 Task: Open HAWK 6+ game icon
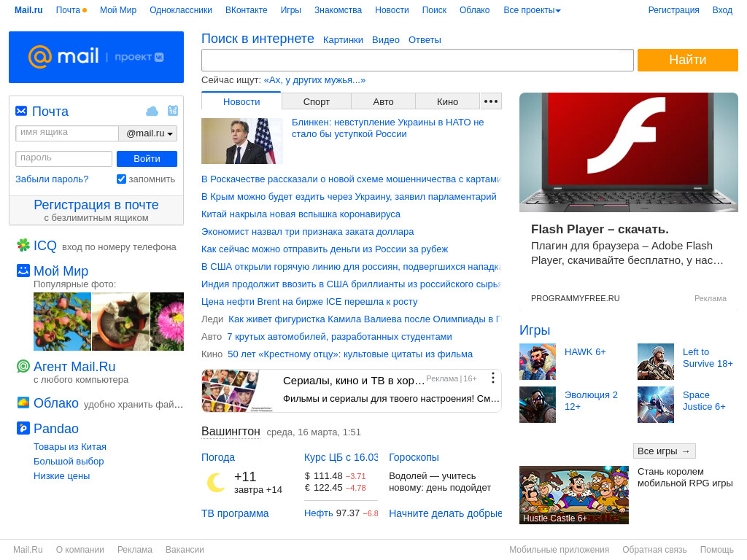tap(538, 362)
